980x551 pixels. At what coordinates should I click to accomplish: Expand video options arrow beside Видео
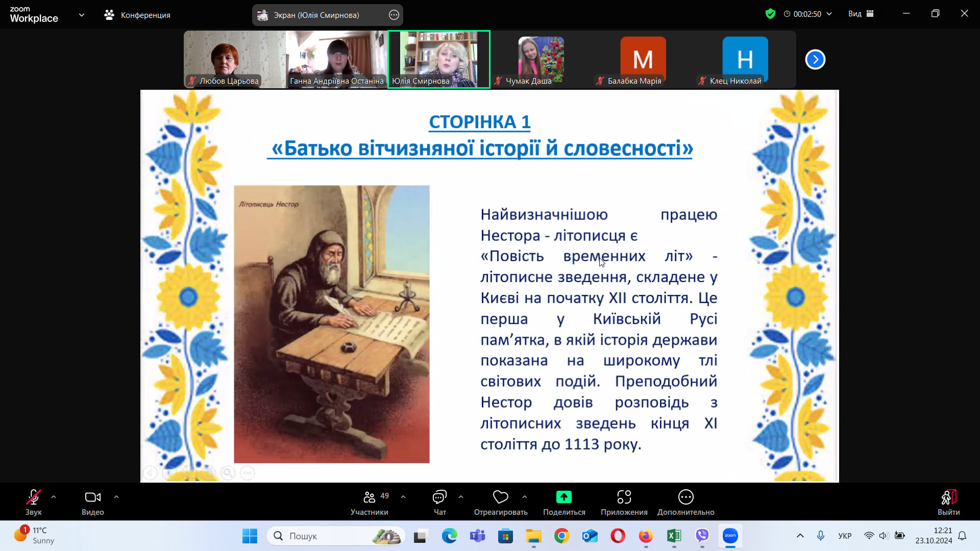point(116,497)
